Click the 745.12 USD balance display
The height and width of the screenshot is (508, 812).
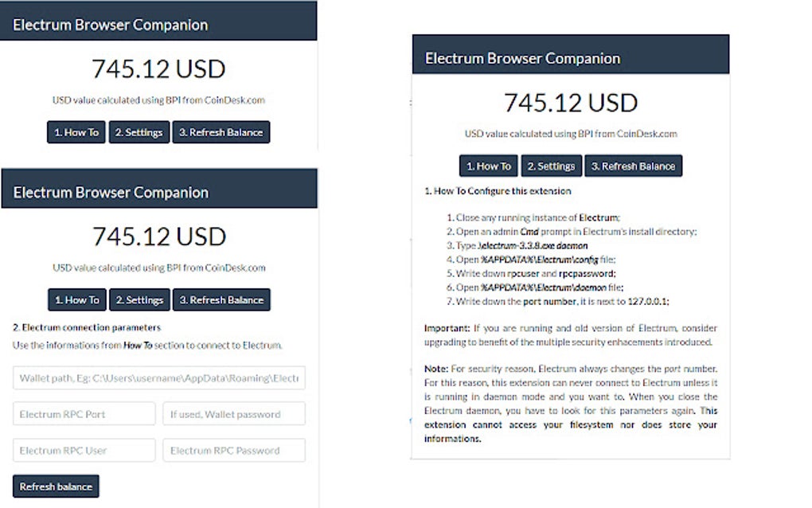158,69
